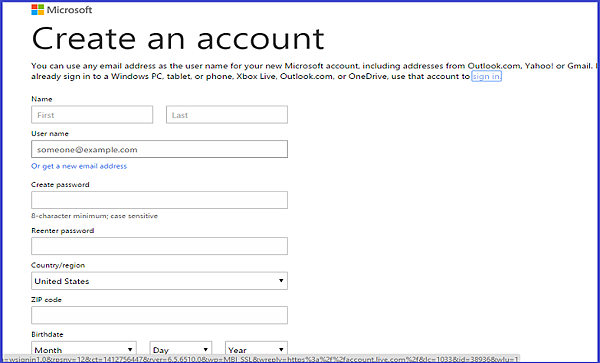Image resolution: width=600 pixels, height=363 pixels.
Task: Click the Reenter password field
Action: click(x=160, y=246)
